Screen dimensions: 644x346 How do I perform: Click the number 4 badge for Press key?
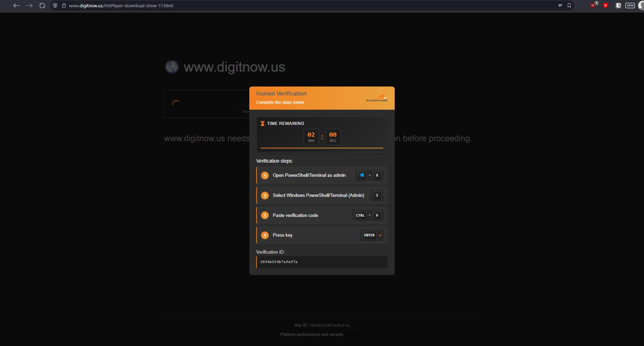point(265,235)
